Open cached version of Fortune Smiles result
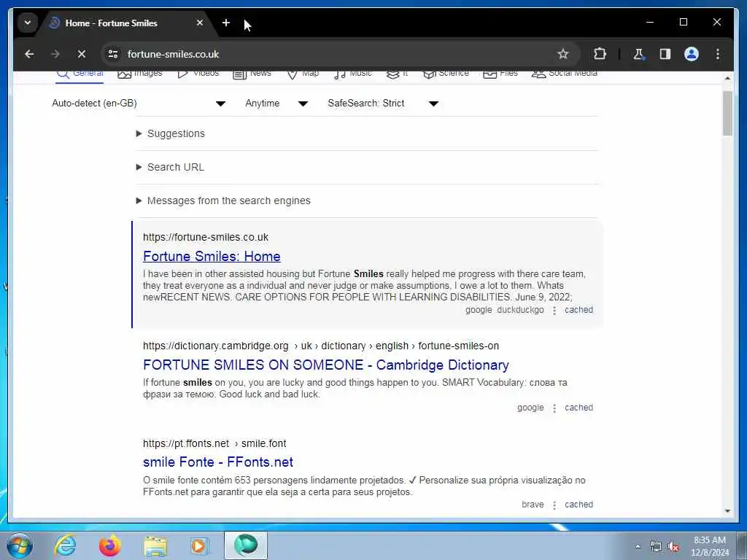747x560 pixels. (578, 310)
